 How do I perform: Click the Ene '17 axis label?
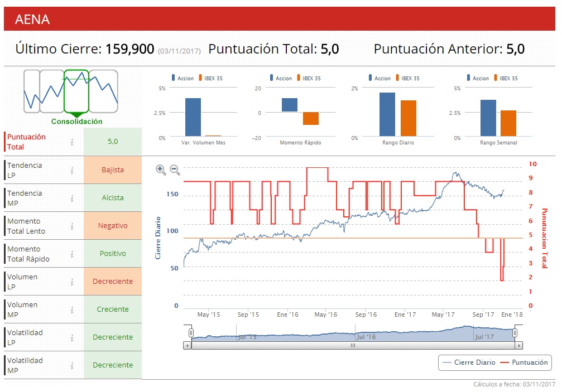[x=405, y=314]
